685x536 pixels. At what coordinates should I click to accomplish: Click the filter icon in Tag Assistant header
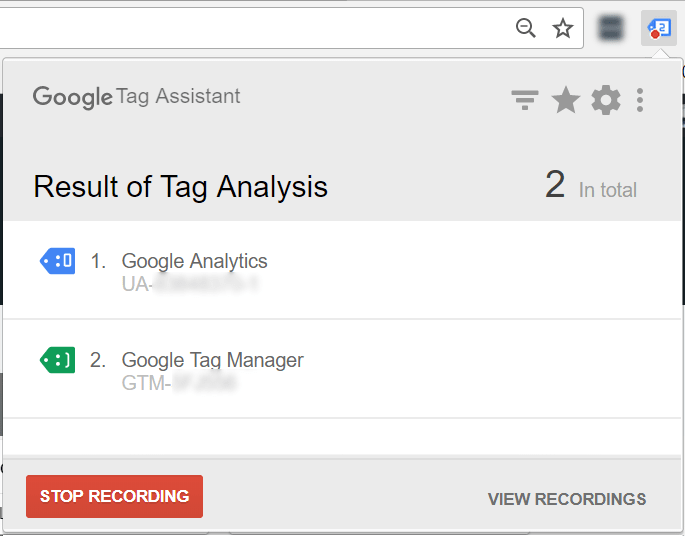(525, 99)
